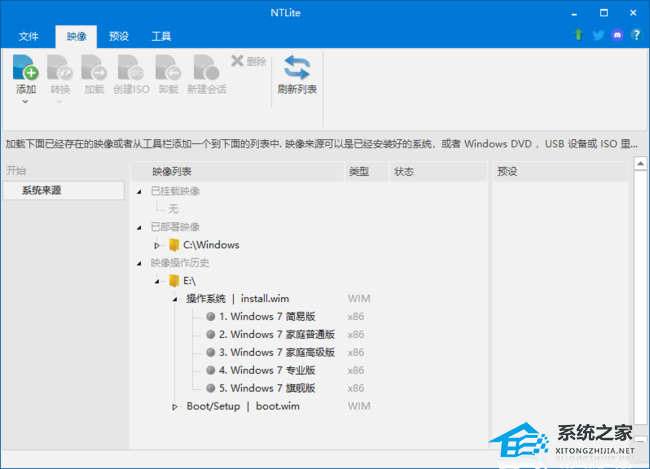The height and width of the screenshot is (469, 650).
Task: Click the 转换 (Convert) toolbar icon
Action: 60,67
